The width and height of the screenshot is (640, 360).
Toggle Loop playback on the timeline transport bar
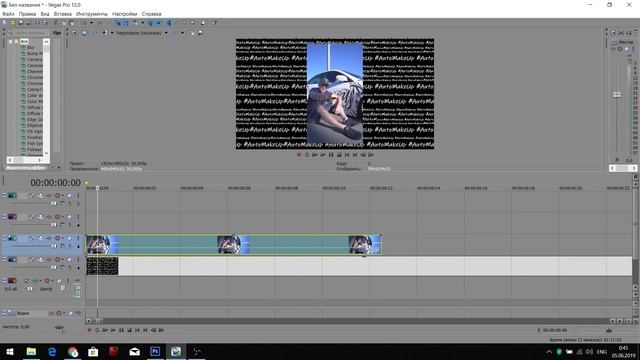97,330
